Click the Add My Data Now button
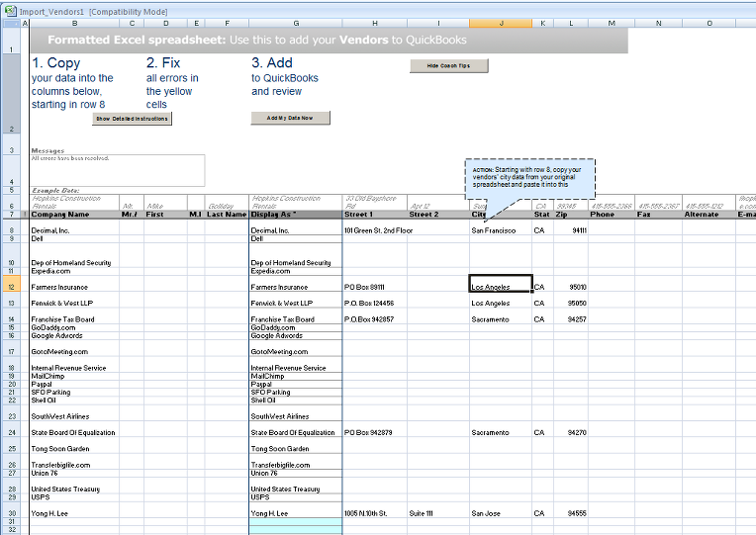 [290, 118]
